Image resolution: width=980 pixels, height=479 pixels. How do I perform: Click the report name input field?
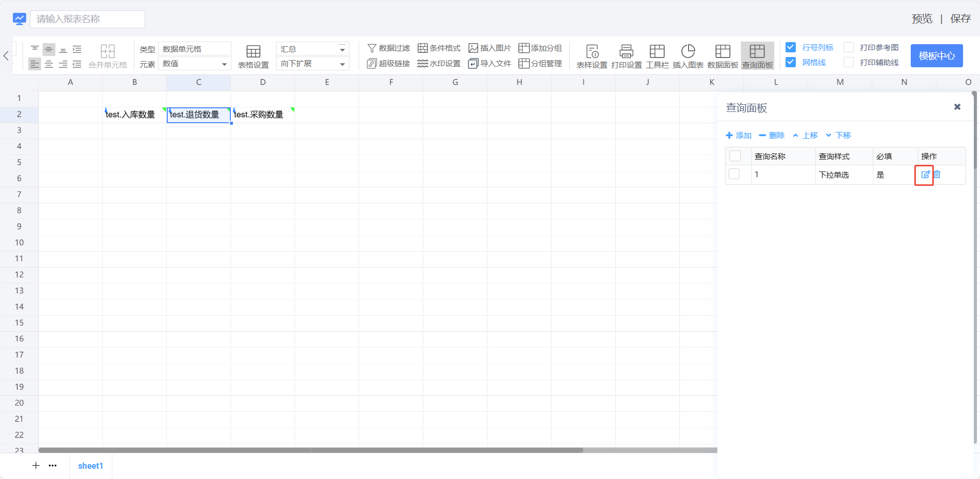coord(87,19)
